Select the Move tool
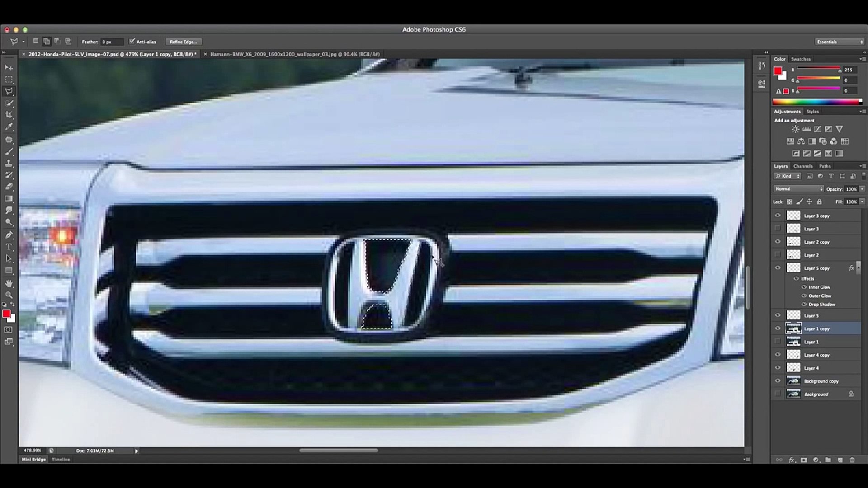The image size is (868, 488). (x=9, y=67)
